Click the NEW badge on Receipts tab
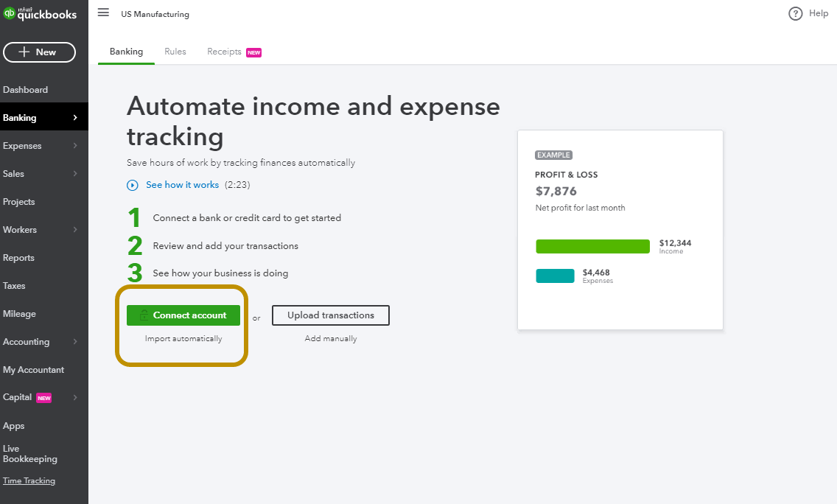The image size is (837, 504). [254, 52]
